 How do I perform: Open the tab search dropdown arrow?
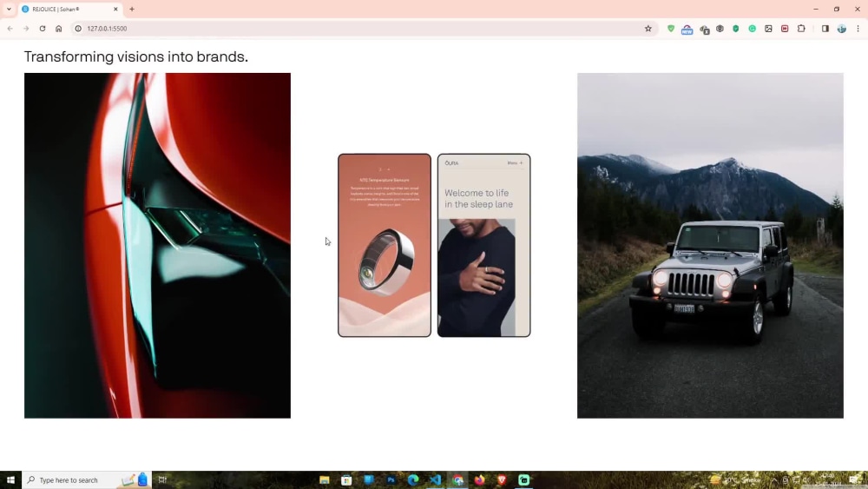tap(9, 9)
